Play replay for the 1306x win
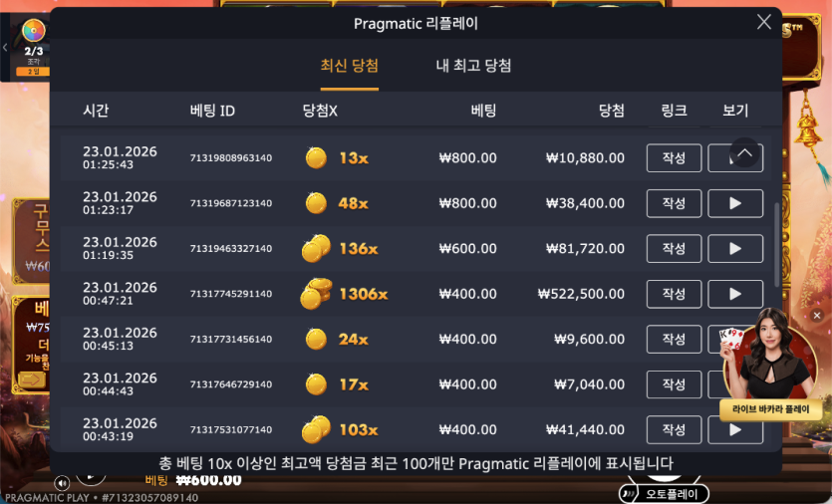Viewport: 832px width, 504px height. [x=735, y=294]
